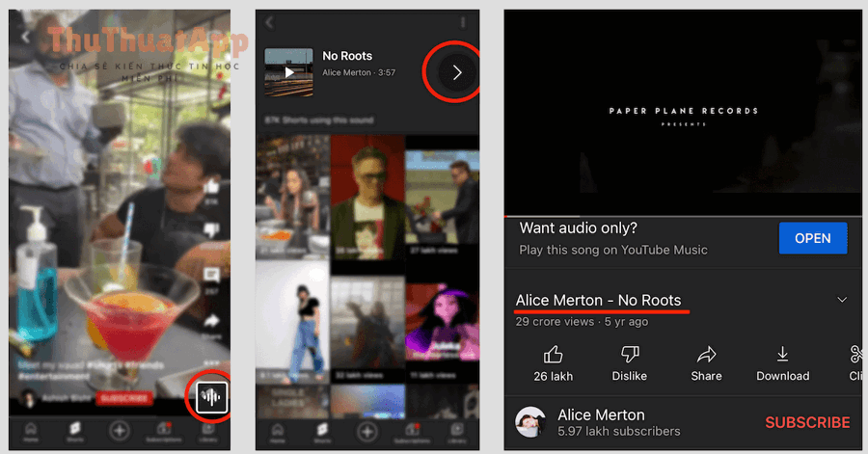This screenshot has width=868, height=454.
Task: Open the Shorts creator's avatar
Action: (x=28, y=397)
